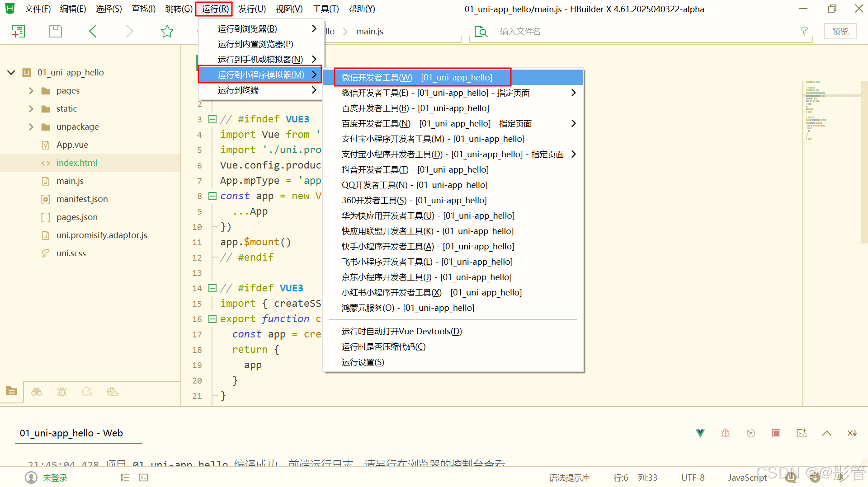
Task: Open the 文件(F) menu
Action: [x=38, y=9]
